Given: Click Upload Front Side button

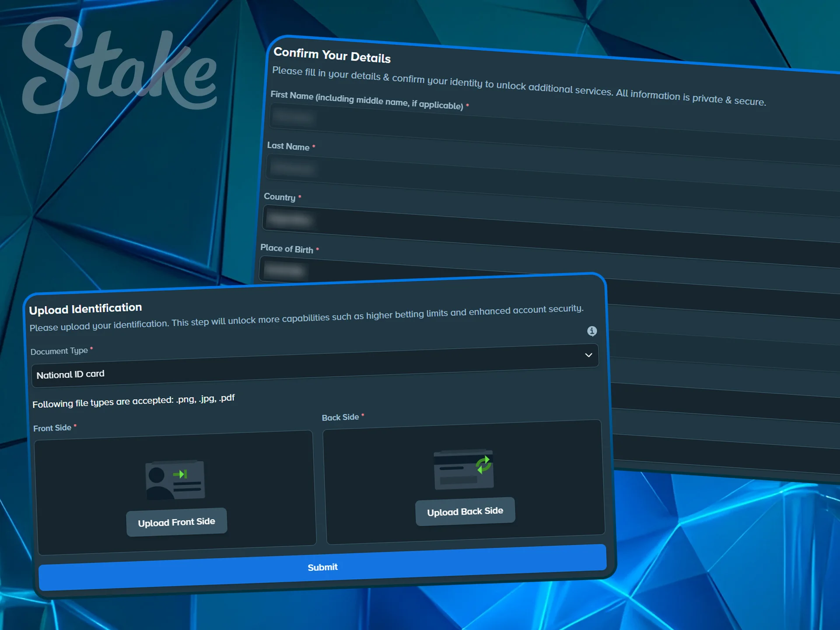Looking at the screenshot, I should [177, 522].
